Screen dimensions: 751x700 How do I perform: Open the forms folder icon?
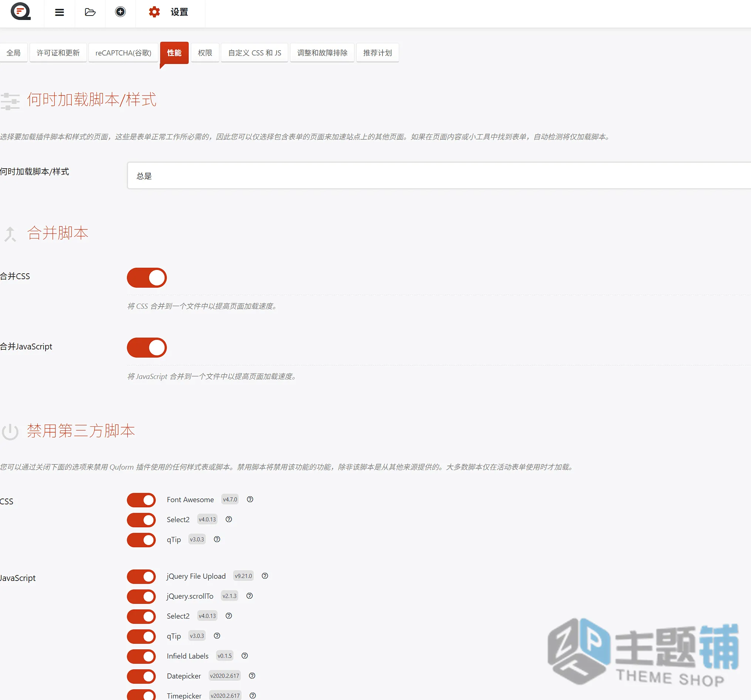[90, 12]
